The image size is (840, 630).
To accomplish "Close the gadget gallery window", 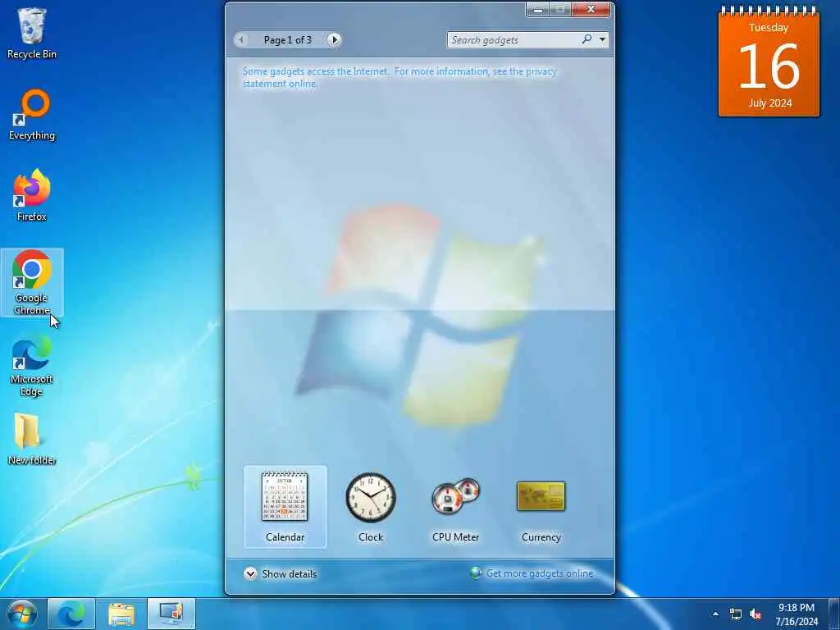I will pos(591,10).
